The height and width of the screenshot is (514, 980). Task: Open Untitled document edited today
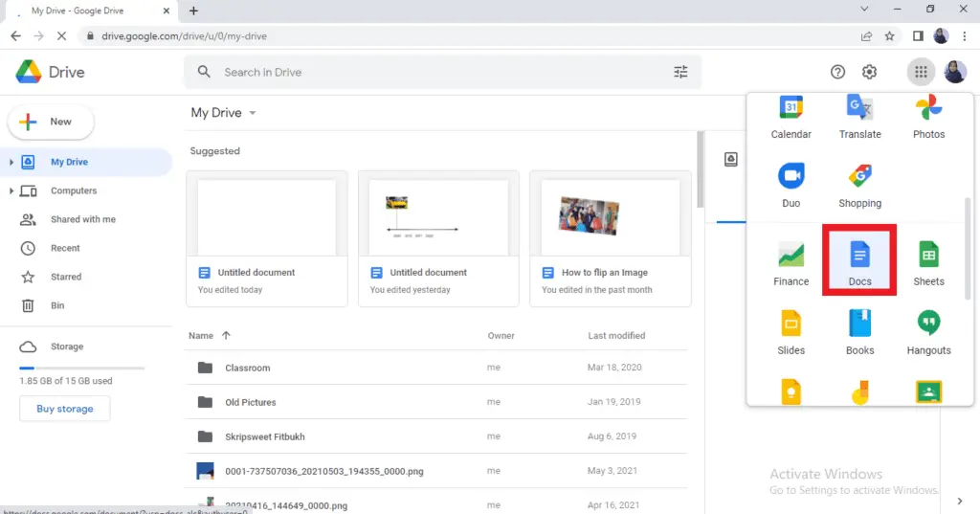[267, 239]
